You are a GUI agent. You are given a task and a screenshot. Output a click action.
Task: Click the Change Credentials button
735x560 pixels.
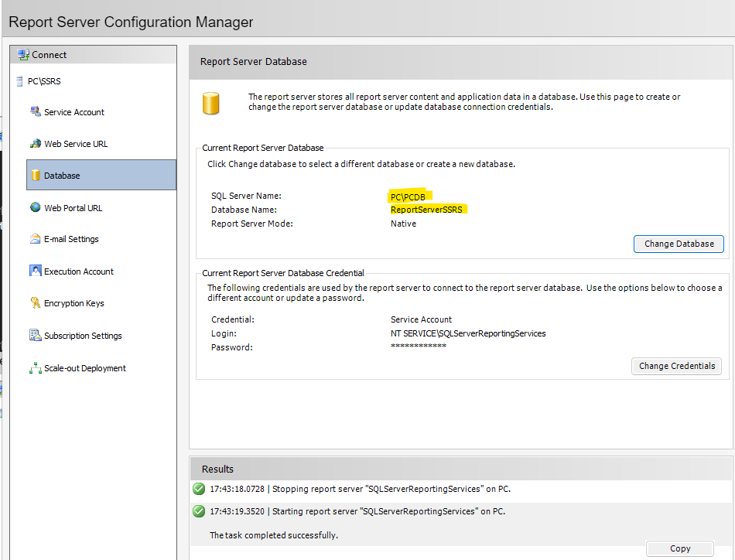pos(677,366)
